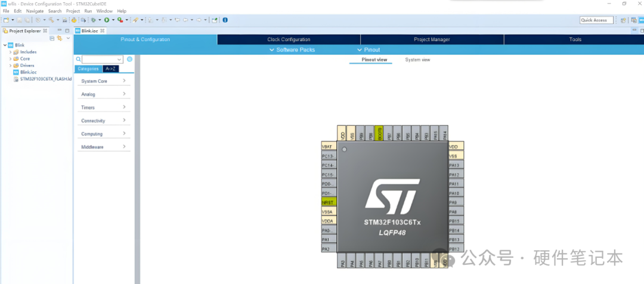644x284 pixels.
Task: Click the New file toolbar icon
Action: pyautogui.click(x=6, y=20)
